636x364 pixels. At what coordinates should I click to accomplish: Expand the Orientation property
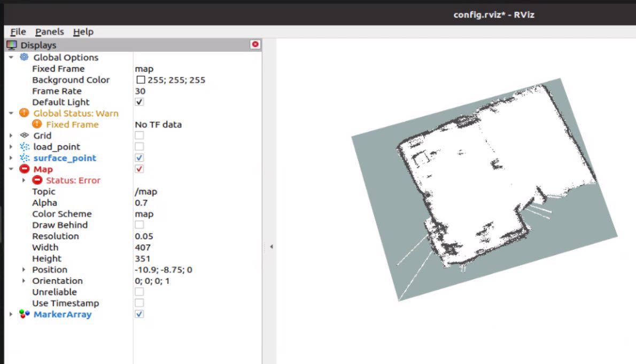[24, 281]
